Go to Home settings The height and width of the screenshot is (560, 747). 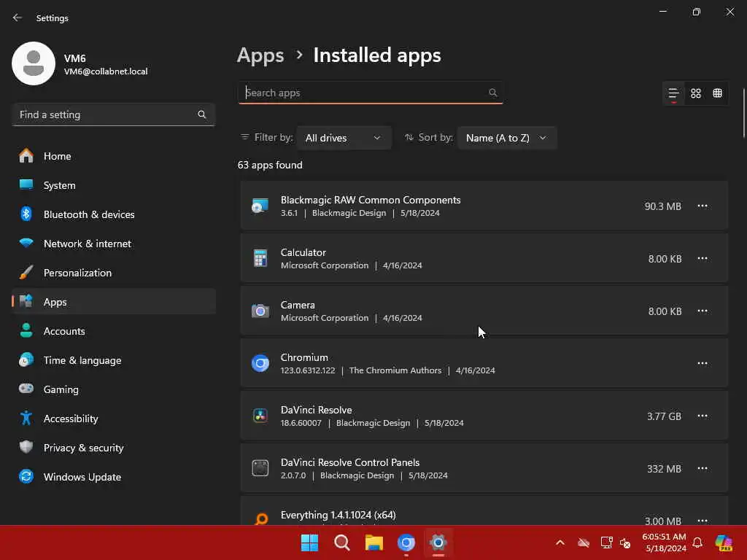pyautogui.click(x=114, y=156)
